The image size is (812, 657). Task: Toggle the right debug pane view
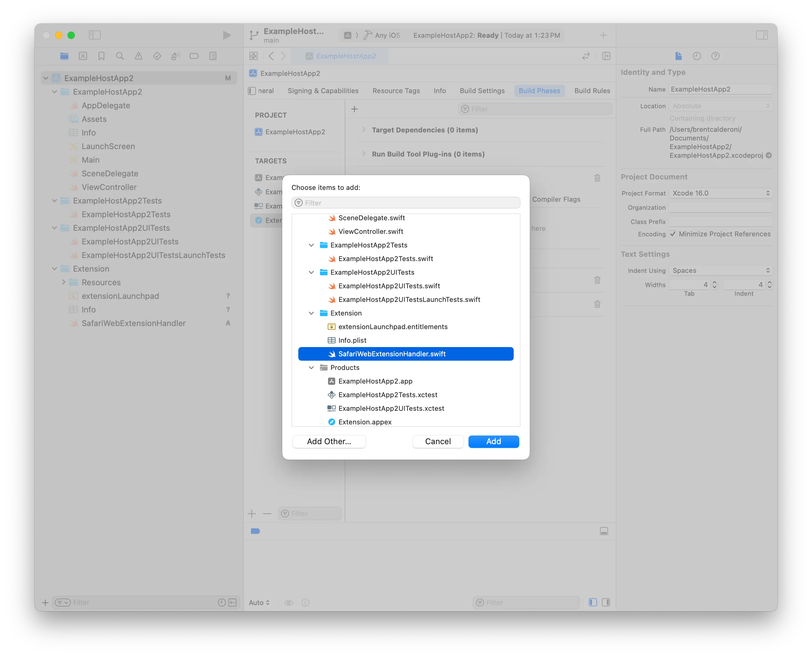(x=606, y=602)
